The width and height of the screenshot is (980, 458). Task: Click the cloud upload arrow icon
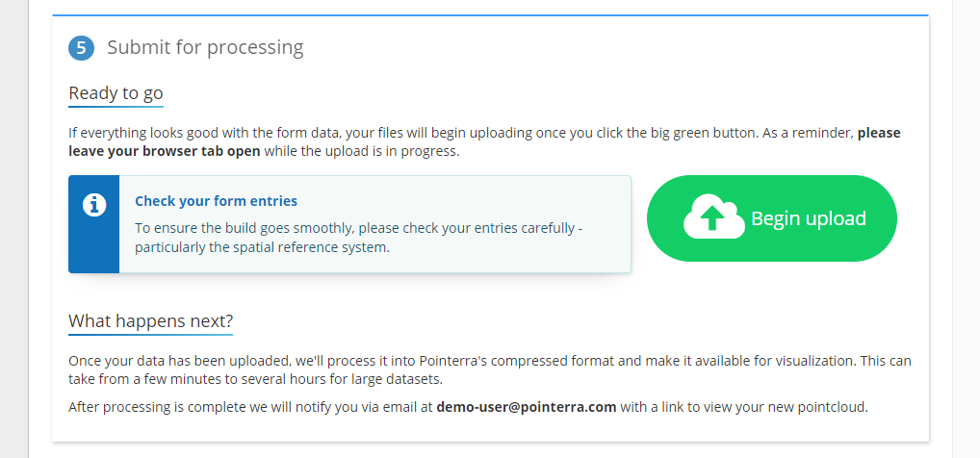coord(713,216)
